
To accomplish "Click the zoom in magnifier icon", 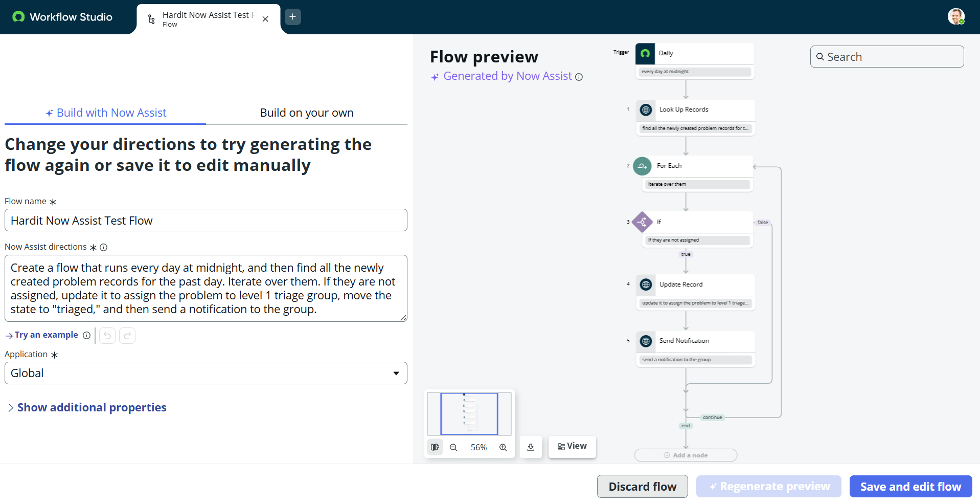I will coord(503,447).
